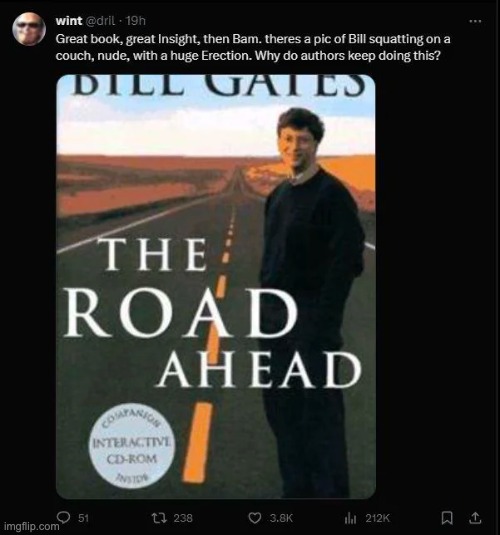Open the reply speech bubble icon
The height and width of the screenshot is (535, 500).
pyautogui.click(x=63, y=518)
